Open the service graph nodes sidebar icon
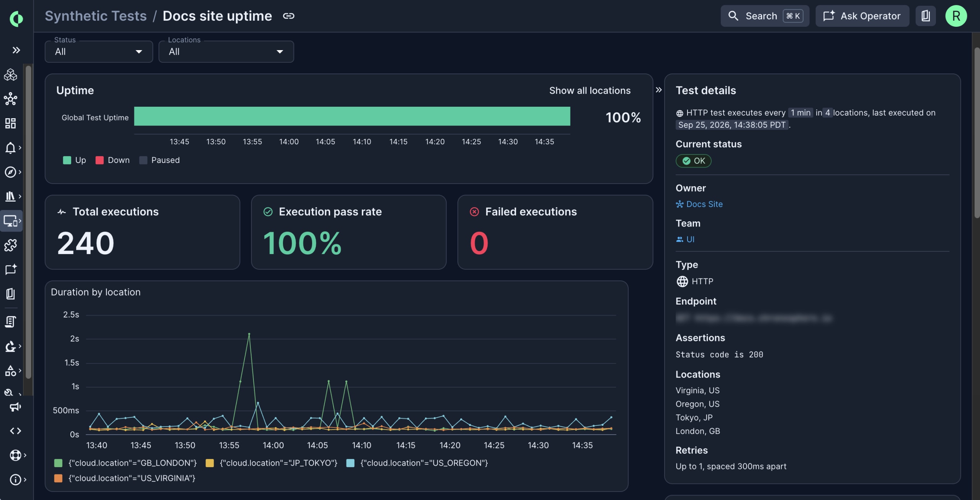 click(11, 99)
